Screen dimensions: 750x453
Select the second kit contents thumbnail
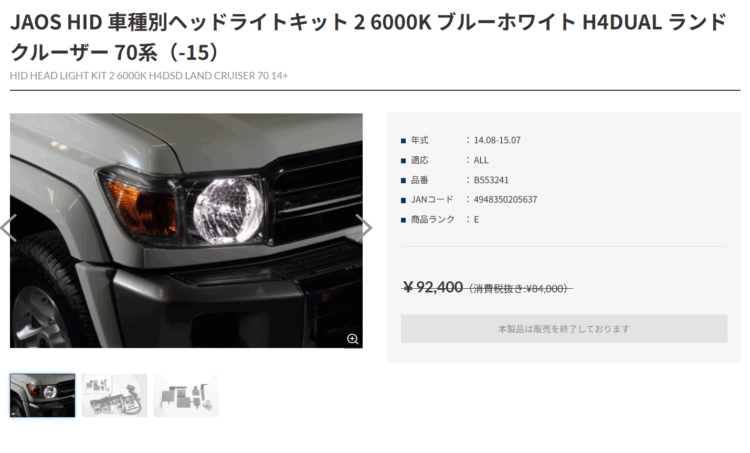point(114,396)
